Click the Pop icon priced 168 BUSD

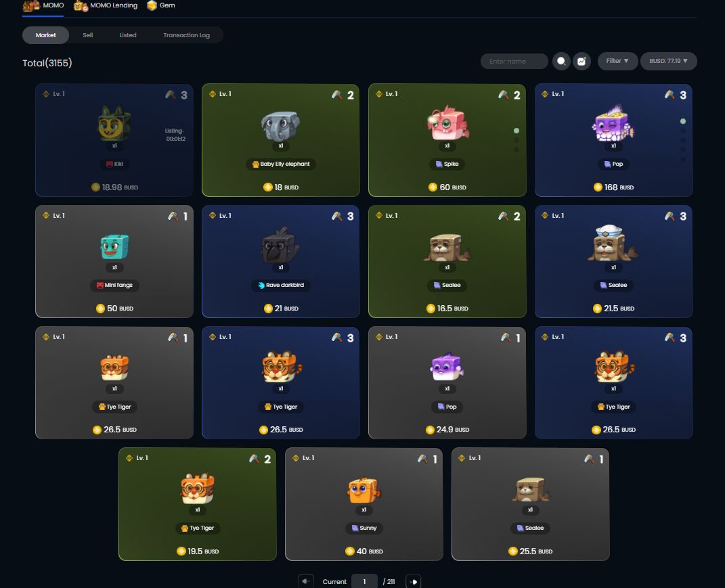[x=613, y=123]
